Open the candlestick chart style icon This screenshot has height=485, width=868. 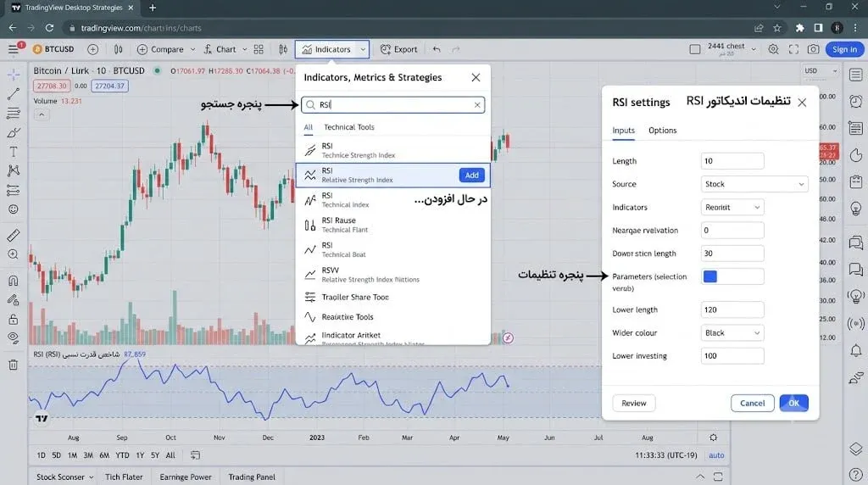[x=119, y=49]
